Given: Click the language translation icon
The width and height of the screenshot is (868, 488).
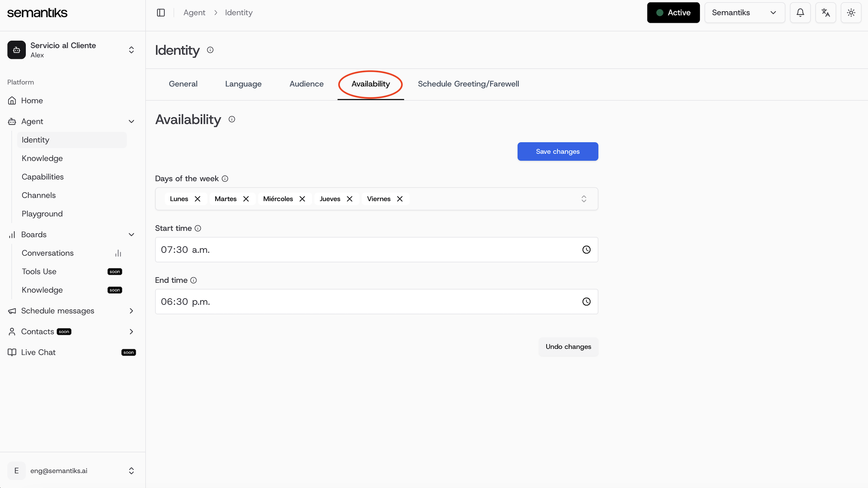Looking at the screenshot, I should (826, 13).
